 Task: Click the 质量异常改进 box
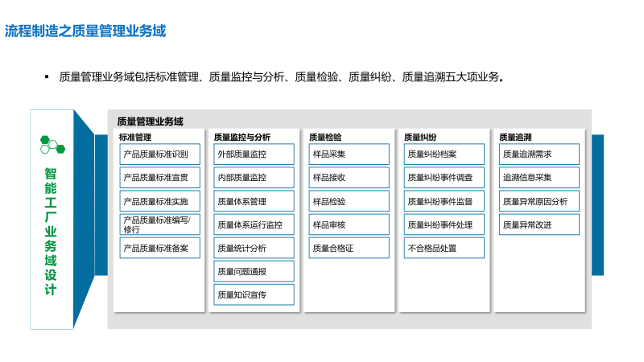click(x=539, y=224)
